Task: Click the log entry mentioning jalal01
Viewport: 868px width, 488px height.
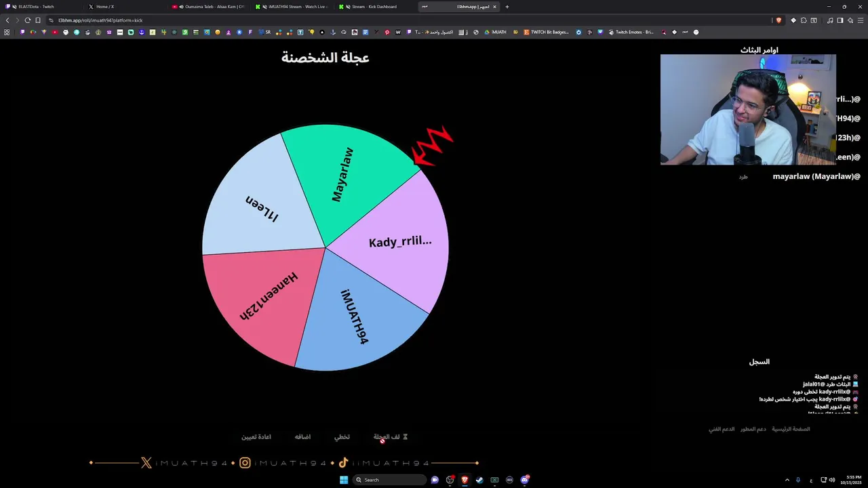Action: (830, 384)
